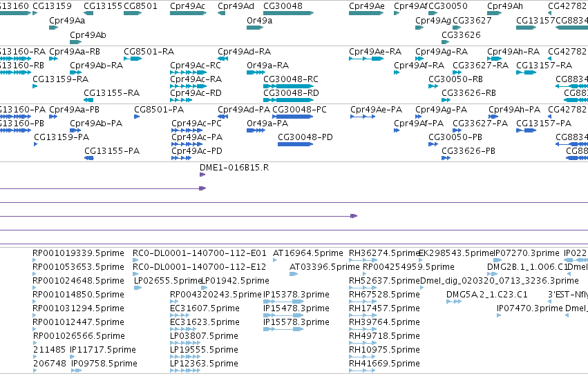Click gene CG13155
The width and height of the screenshot is (588, 374).
pyautogui.click(x=88, y=13)
